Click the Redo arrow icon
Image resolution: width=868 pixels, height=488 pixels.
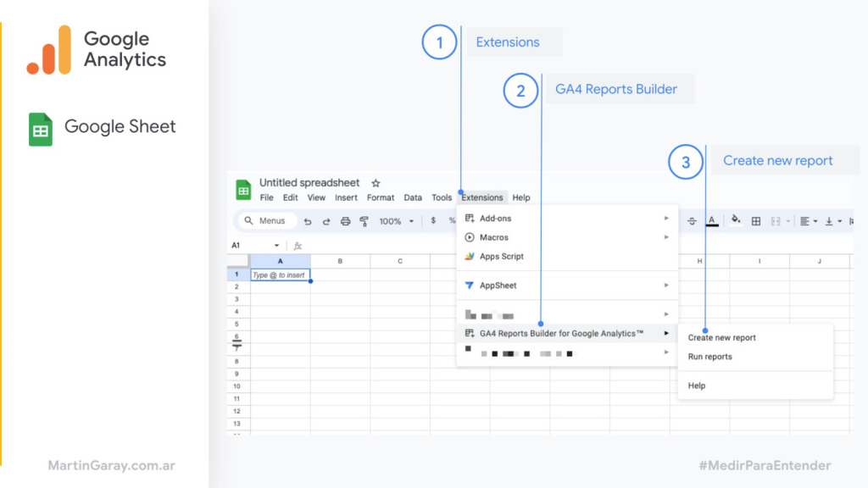(326, 221)
